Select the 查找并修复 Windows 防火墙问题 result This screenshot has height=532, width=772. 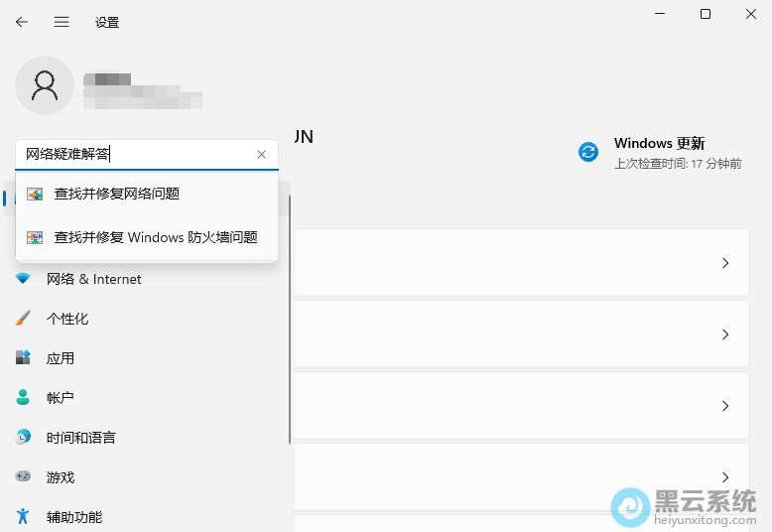click(x=156, y=237)
